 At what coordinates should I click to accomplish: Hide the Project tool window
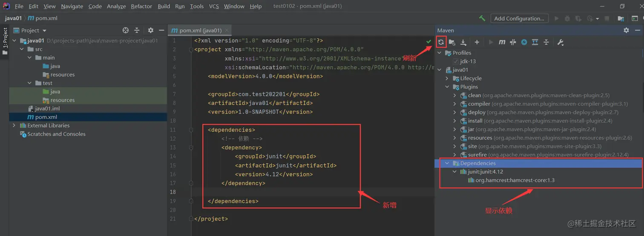pyautogui.click(x=161, y=30)
